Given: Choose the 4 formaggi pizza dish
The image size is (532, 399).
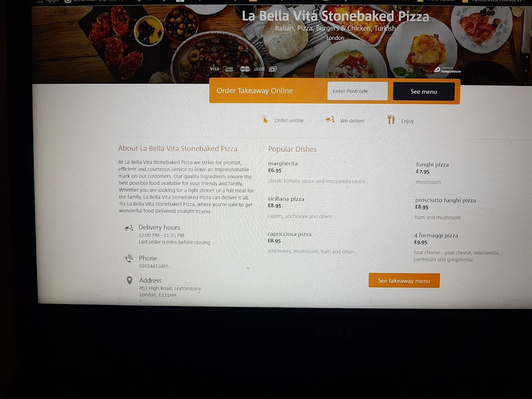Looking at the screenshot, I should pyautogui.click(x=436, y=235).
